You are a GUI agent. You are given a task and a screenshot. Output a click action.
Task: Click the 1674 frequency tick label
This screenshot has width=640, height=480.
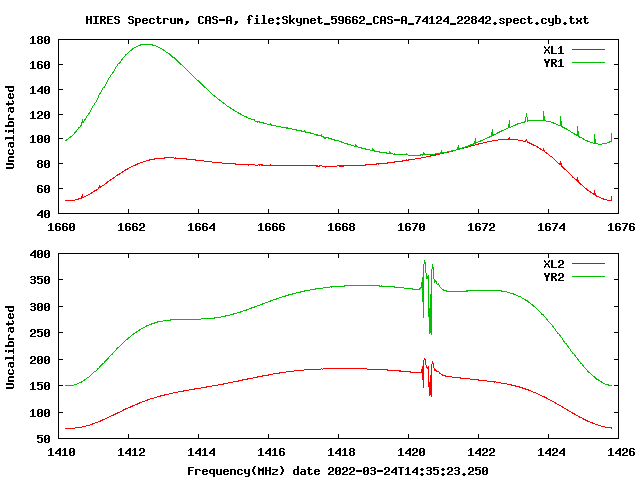pos(551,227)
